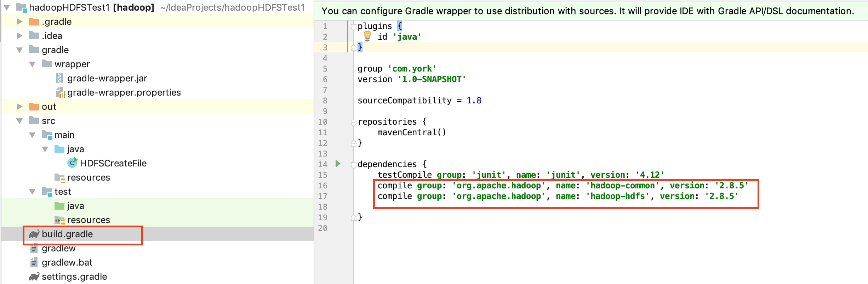868x284 pixels.
Task: Fold the dependencies block at line 14
Action: pos(353,165)
